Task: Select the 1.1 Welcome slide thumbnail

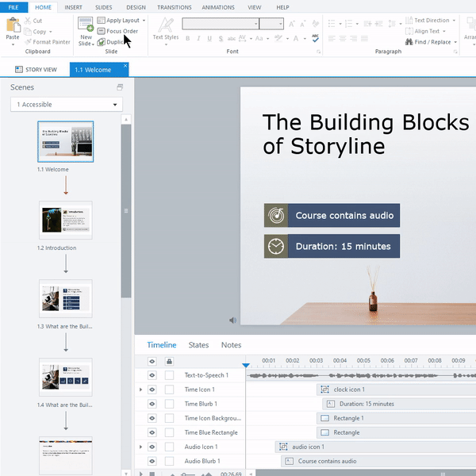Action: click(66, 141)
